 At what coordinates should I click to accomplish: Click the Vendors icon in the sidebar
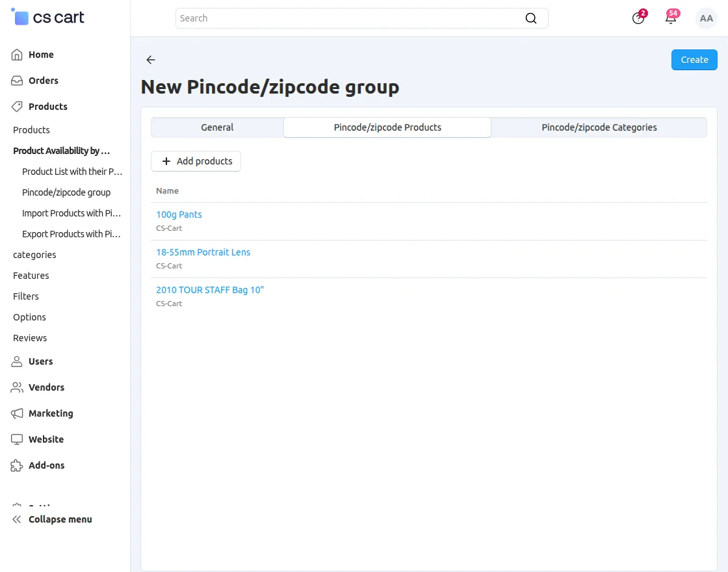[x=16, y=387]
